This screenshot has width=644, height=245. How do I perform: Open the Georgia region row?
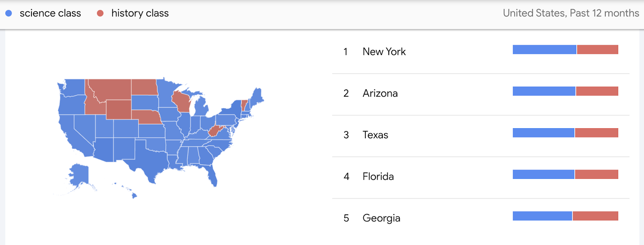click(481, 218)
